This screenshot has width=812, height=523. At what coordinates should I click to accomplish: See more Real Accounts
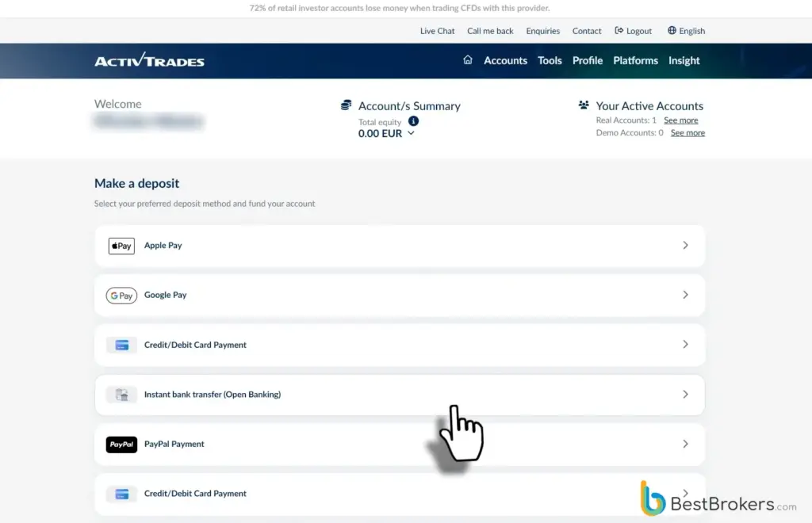click(681, 120)
